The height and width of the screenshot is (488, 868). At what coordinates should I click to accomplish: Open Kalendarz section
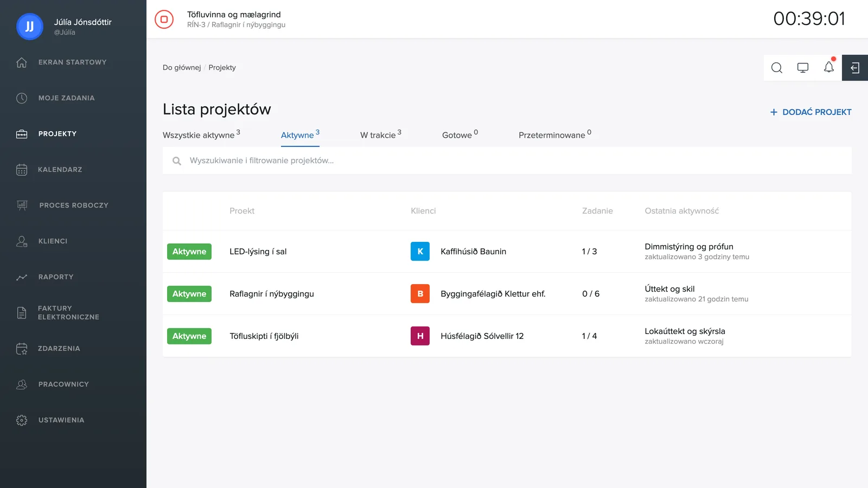coord(60,170)
